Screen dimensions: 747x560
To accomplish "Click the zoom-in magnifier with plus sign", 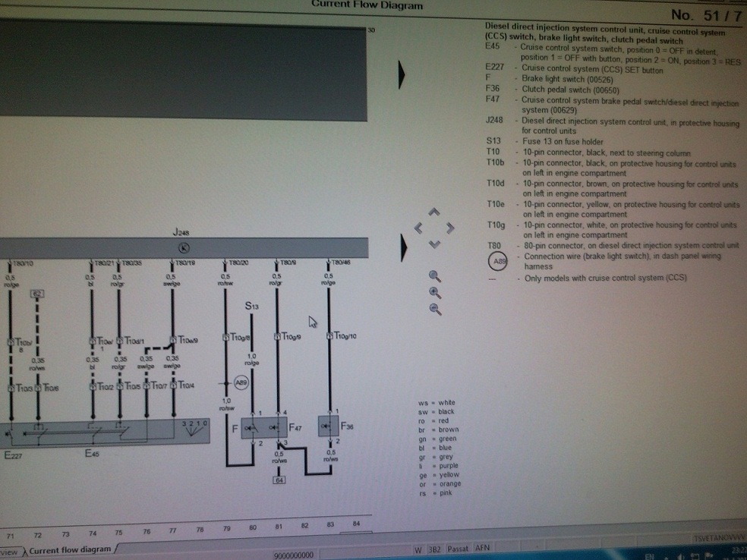I will pos(435,292).
